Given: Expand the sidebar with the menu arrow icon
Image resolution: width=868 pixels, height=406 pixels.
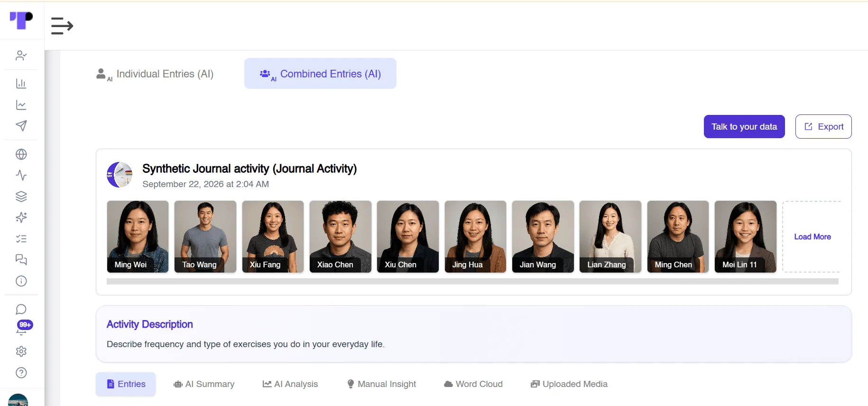Looking at the screenshot, I should [62, 26].
